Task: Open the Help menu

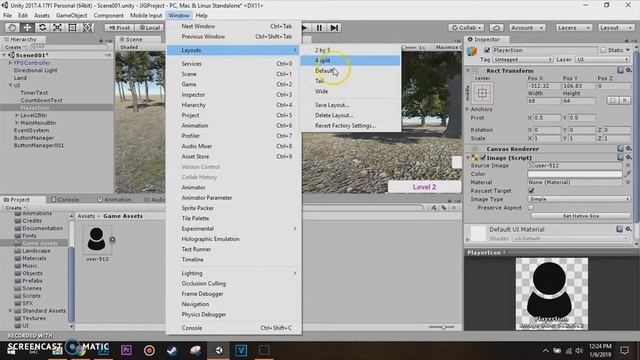Action: [202, 16]
